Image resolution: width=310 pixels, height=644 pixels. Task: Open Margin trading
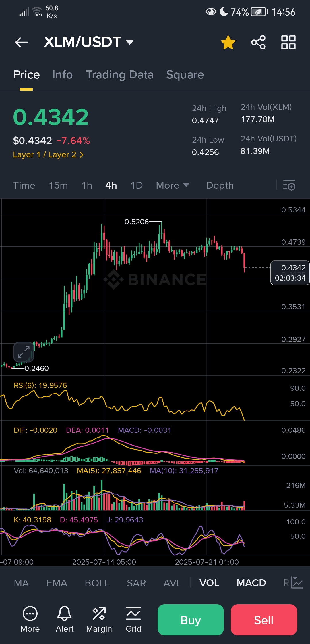coord(99,619)
